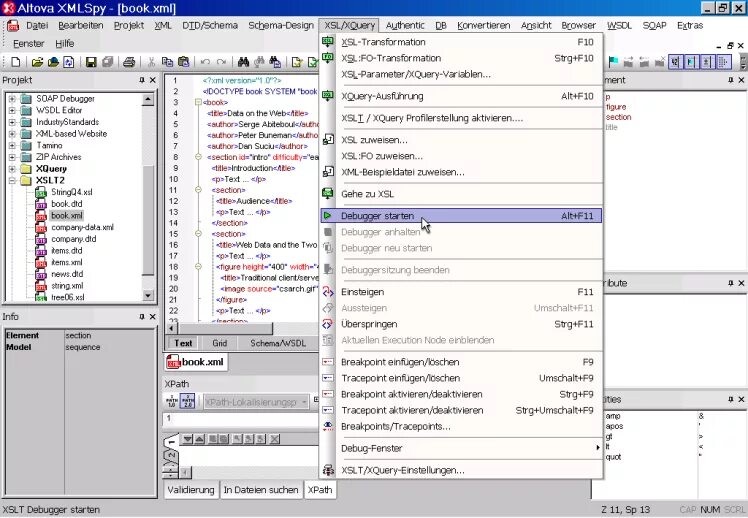Screen dimensions: 748x518
Task: Expand the Tamino folder
Action: click(12, 145)
